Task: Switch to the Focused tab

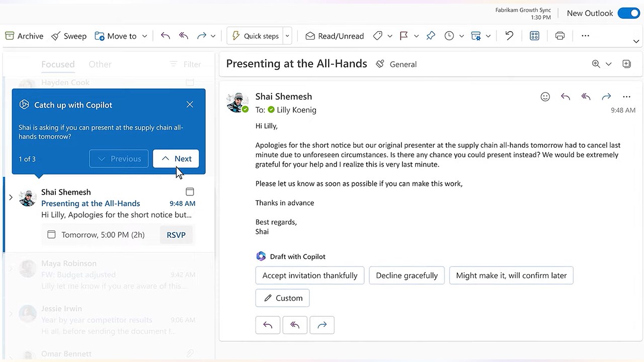Action: (58, 64)
